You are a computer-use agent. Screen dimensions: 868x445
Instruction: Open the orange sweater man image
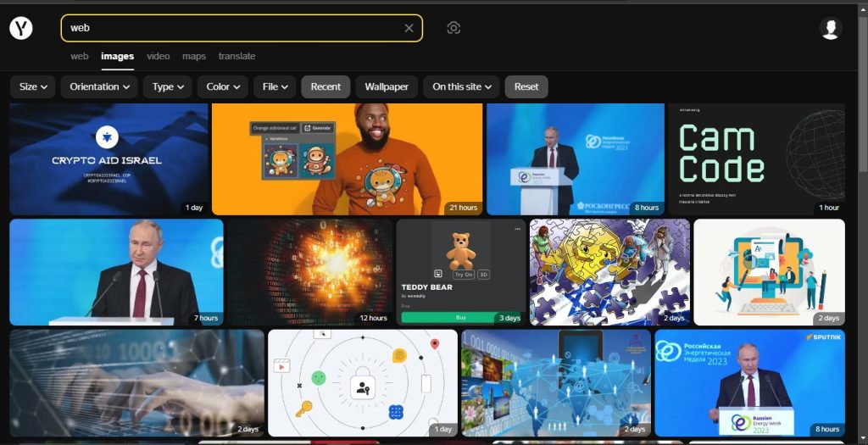(x=347, y=159)
